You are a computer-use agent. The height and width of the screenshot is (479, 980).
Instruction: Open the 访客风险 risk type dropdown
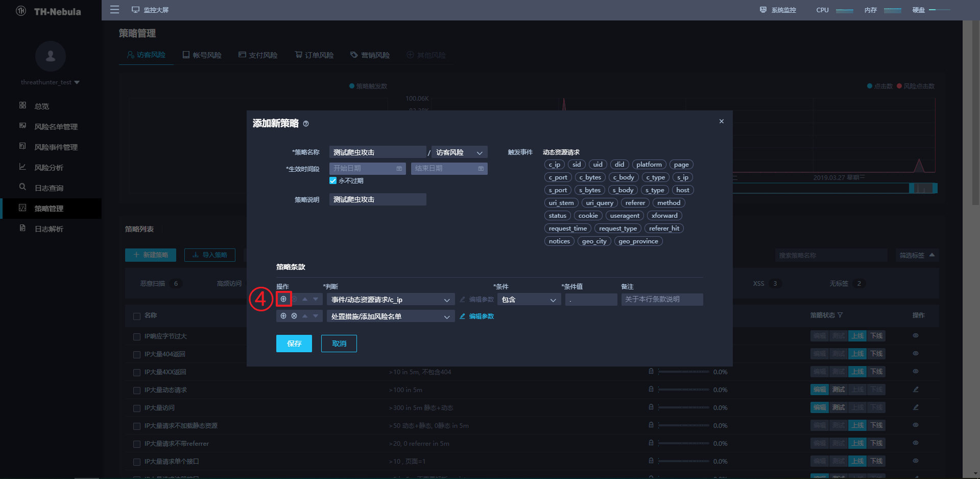(458, 152)
